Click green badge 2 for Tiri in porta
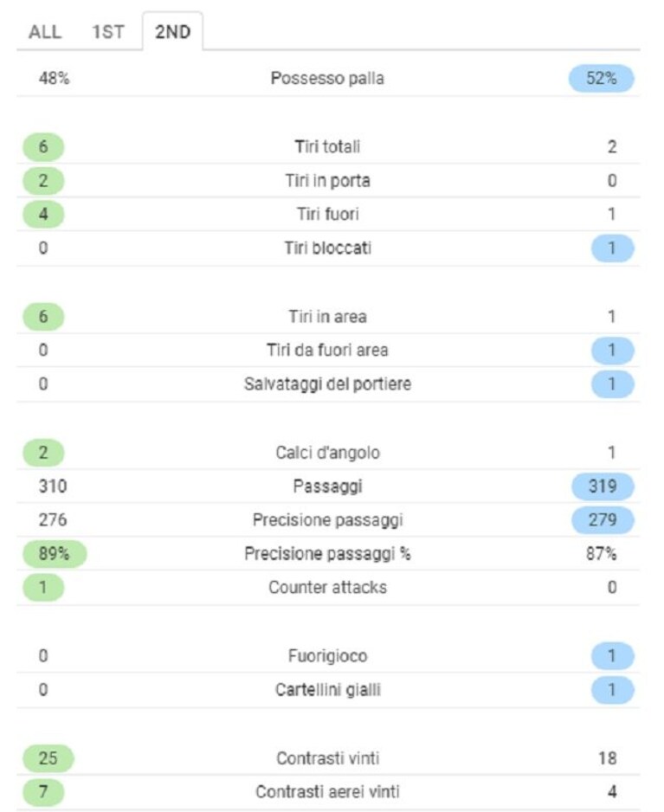The height and width of the screenshot is (812, 664). [43, 181]
